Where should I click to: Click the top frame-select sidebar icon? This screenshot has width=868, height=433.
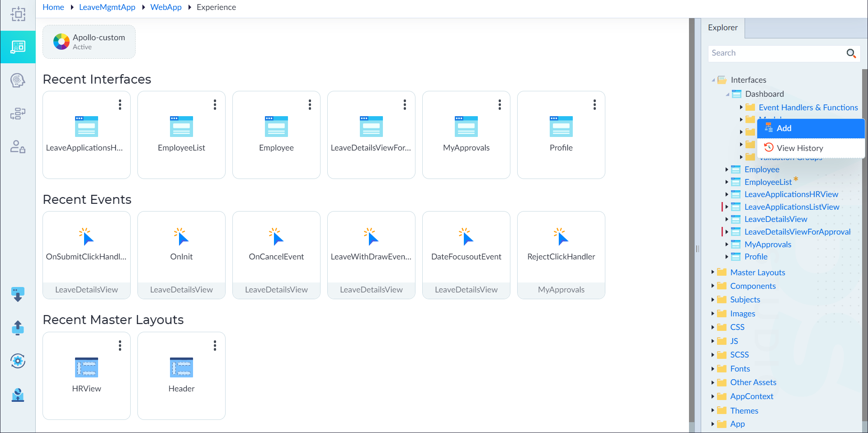(18, 14)
